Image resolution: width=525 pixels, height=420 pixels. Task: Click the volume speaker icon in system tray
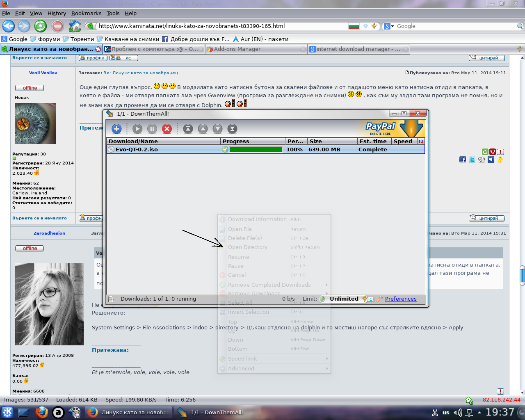[x=458, y=413]
